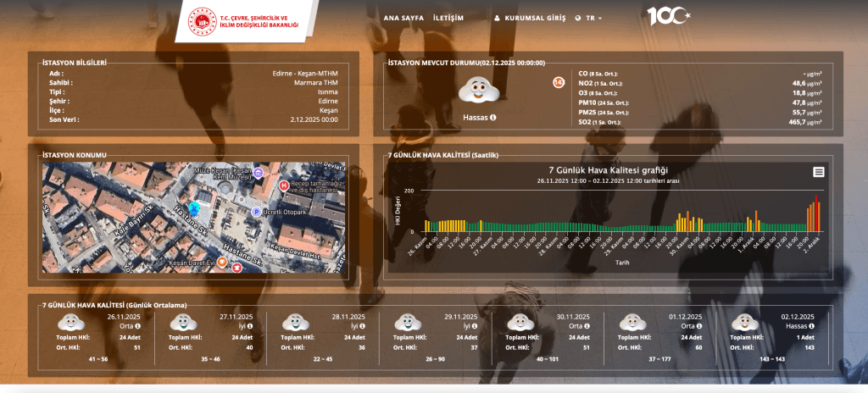Open the chart hamburger export menu
This screenshot has height=393, width=868.
818,172
